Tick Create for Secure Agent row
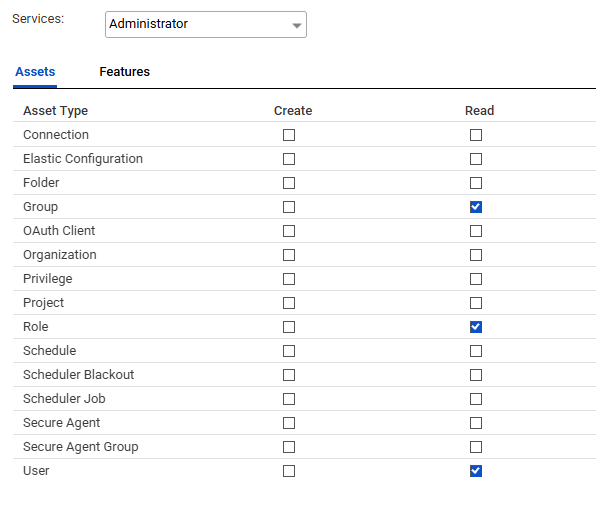Screen dimensions: 596x510 [x=289, y=423]
